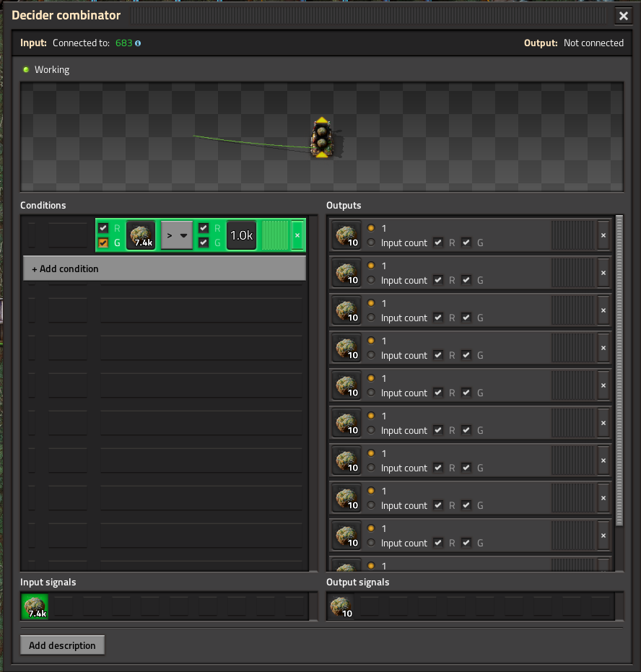Uncheck the R checkbox in the first output row
The image size is (641, 672).
pyautogui.click(x=438, y=243)
